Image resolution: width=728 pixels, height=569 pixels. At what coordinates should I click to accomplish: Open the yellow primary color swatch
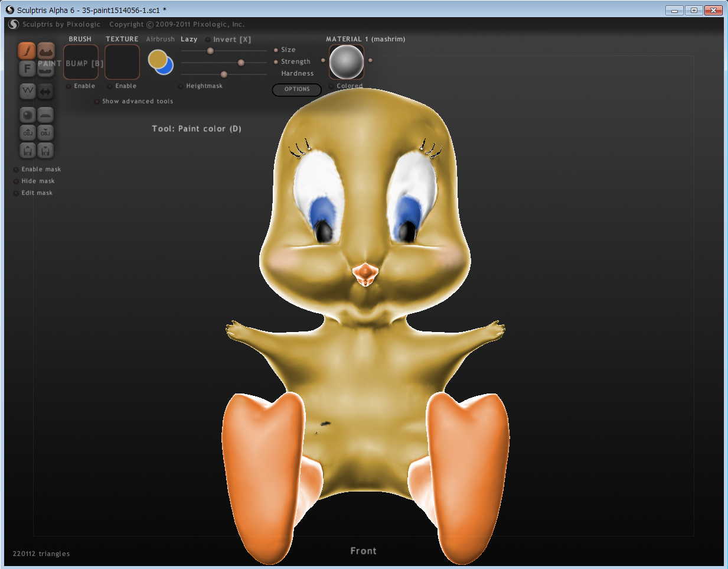coord(156,58)
